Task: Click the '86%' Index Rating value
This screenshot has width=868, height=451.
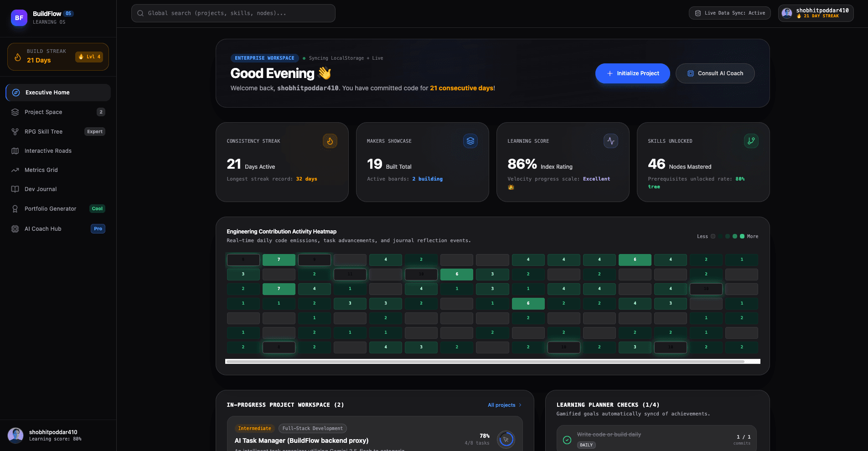Action: (522, 164)
